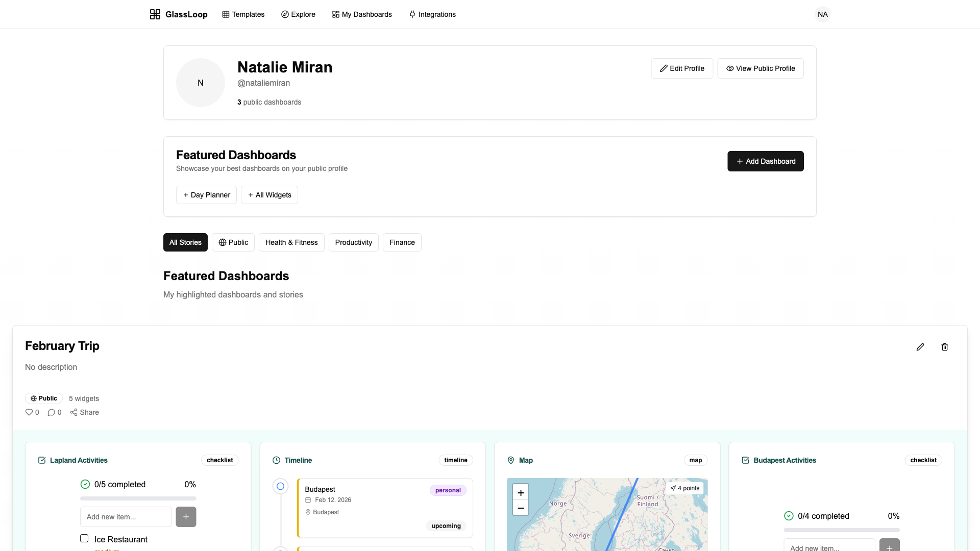
Task: Click View Public Profile button
Action: [761, 68]
